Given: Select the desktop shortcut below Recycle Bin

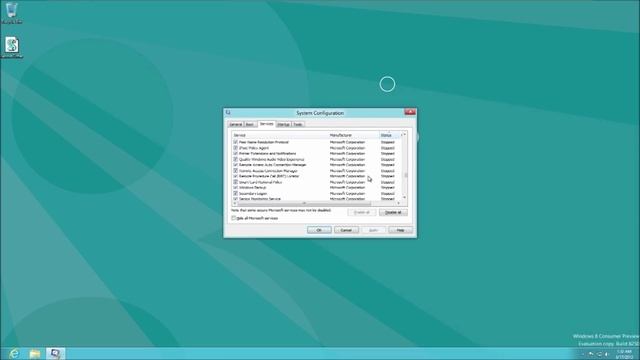Looking at the screenshot, I should pyautogui.click(x=12, y=47).
